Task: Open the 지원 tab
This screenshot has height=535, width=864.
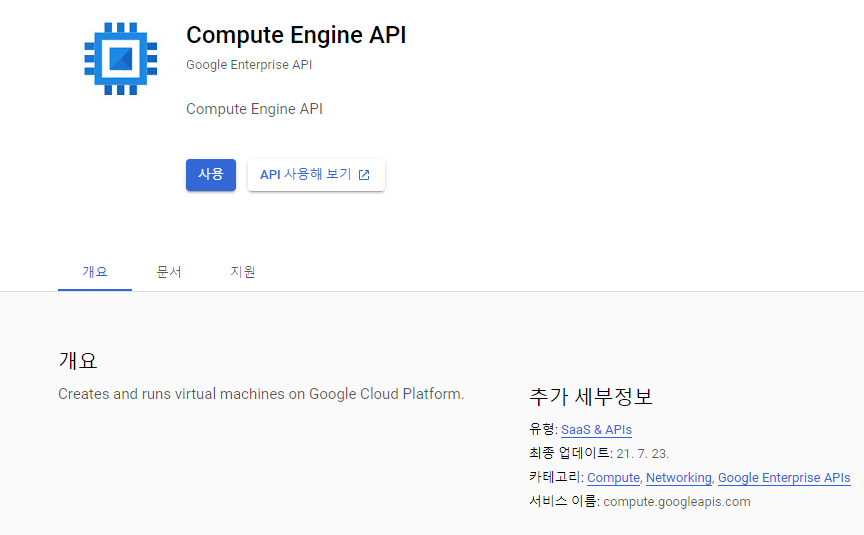Action: pos(242,272)
